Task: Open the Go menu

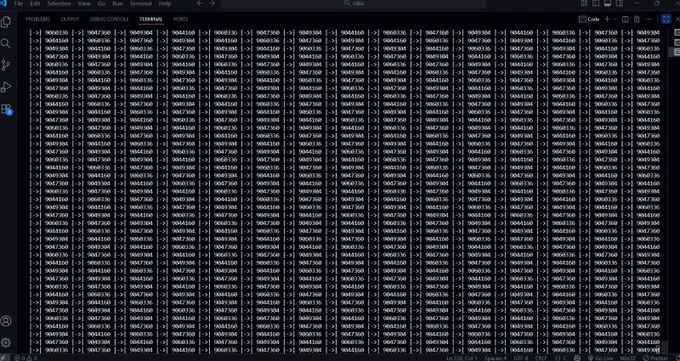Action: pyautogui.click(x=101, y=3)
